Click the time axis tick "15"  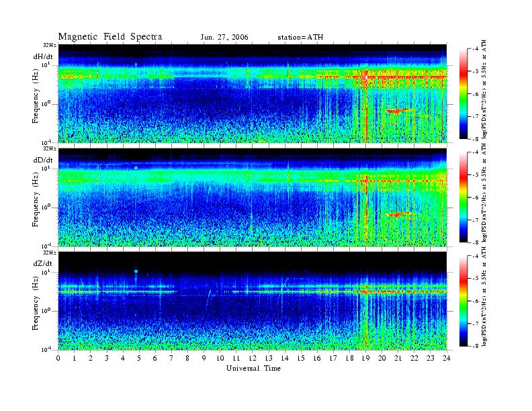click(301, 358)
